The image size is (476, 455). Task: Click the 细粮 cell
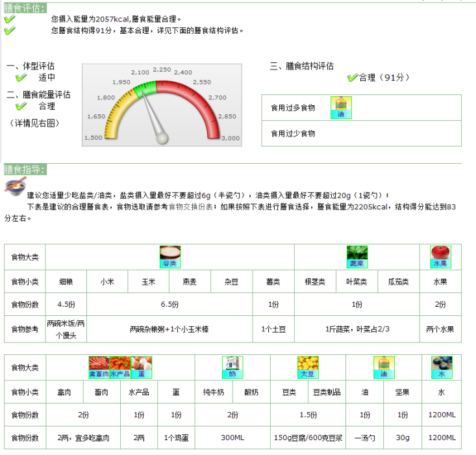(x=66, y=281)
